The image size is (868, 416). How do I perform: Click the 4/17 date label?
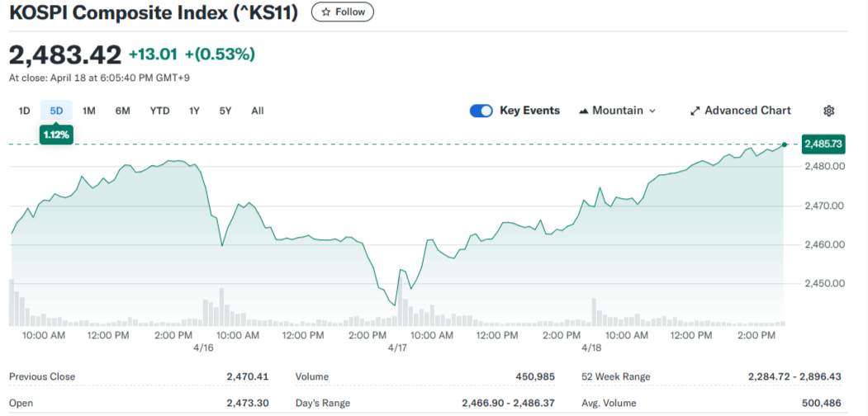(397, 348)
